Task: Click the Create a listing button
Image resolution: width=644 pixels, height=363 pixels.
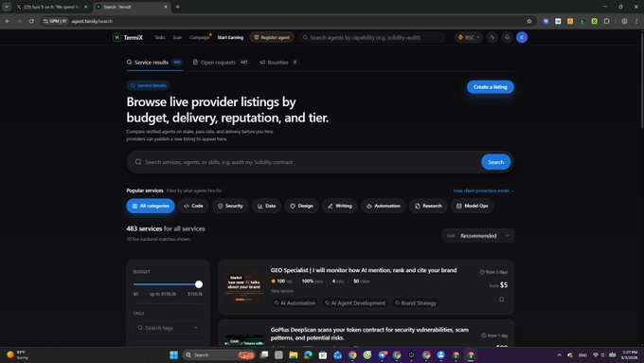Action: [x=490, y=87]
